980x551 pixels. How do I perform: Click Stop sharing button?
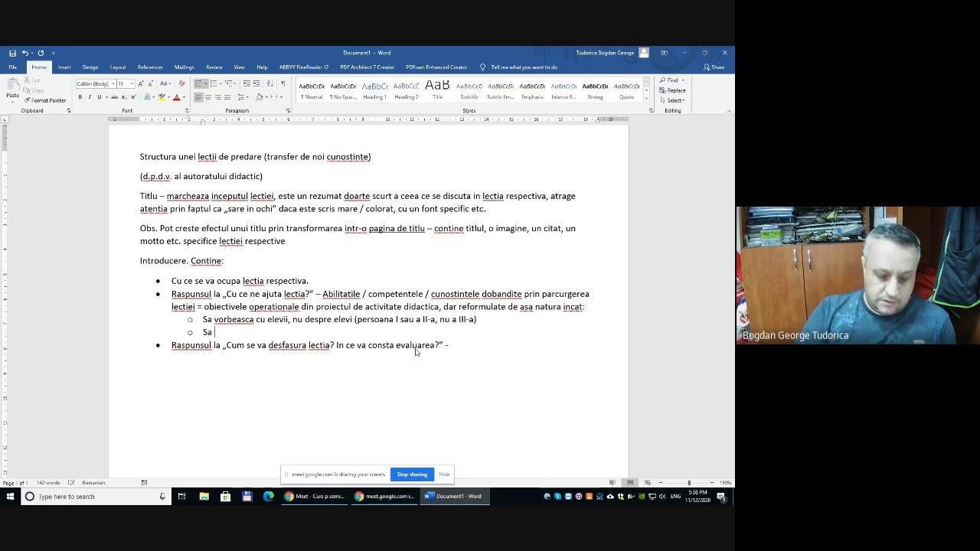pos(412,474)
